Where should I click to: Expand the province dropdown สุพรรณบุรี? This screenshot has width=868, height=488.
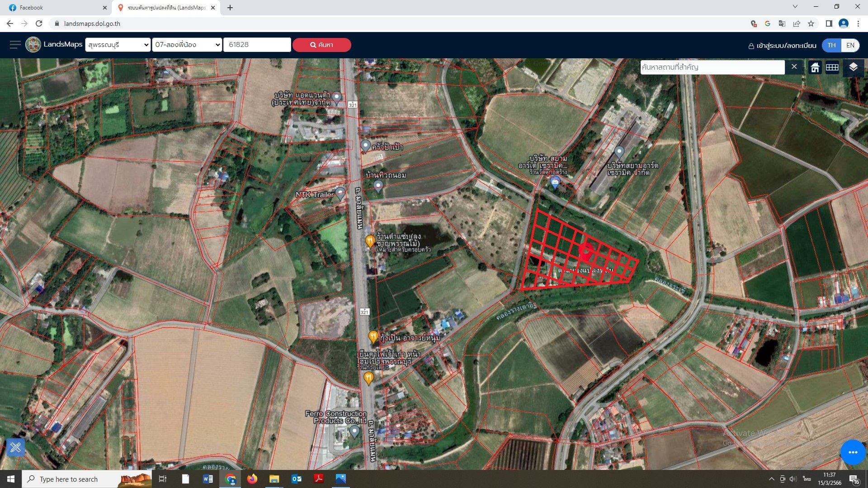(x=118, y=45)
